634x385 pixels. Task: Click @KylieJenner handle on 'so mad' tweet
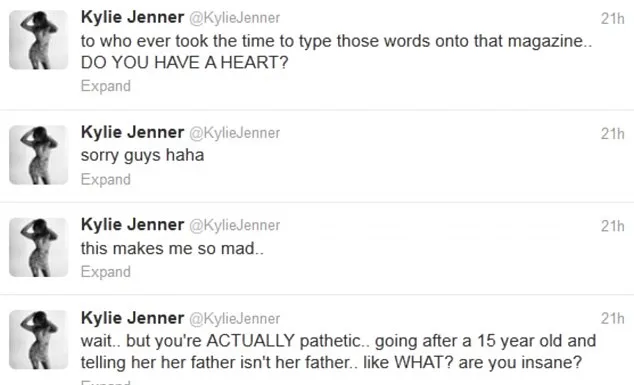tap(235, 226)
